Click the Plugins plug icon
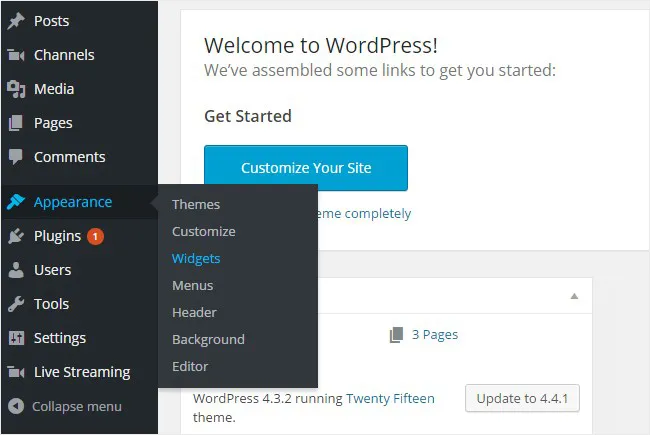The height and width of the screenshot is (435, 650). tap(16, 236)
